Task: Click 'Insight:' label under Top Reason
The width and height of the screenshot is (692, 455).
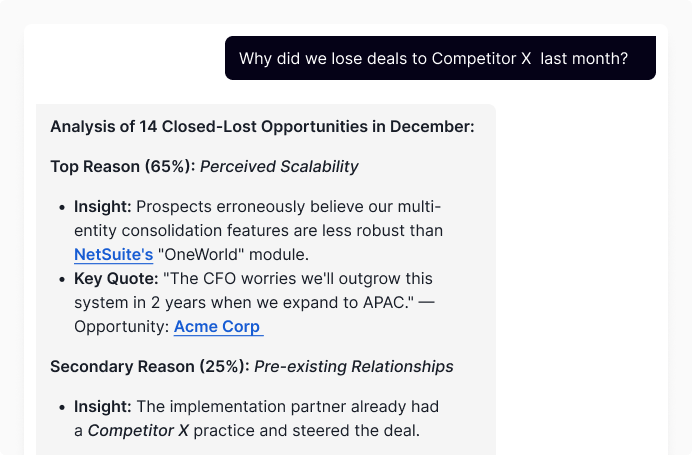Action: (x=102, y=207)
